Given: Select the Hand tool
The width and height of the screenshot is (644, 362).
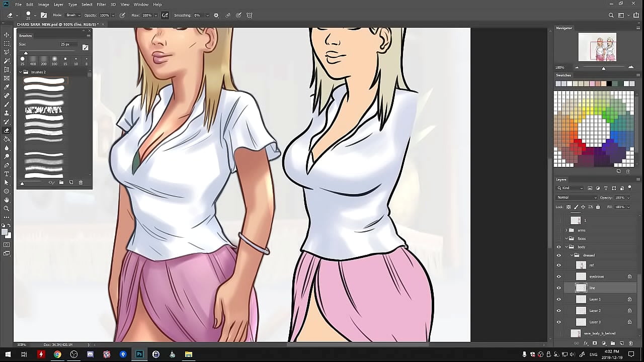Looking at the screenshot, I should click(x=7, y=200).
